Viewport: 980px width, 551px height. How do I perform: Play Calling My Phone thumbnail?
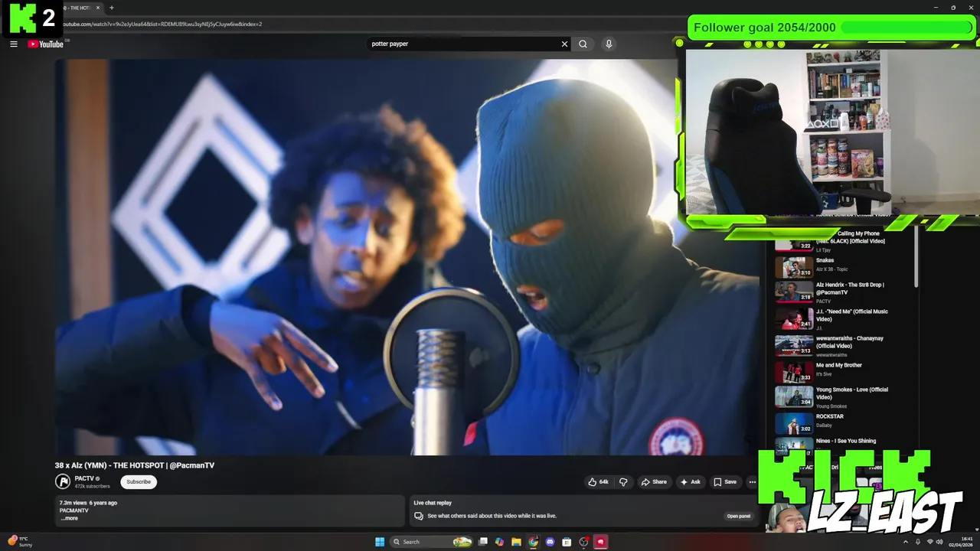[794, 244]
